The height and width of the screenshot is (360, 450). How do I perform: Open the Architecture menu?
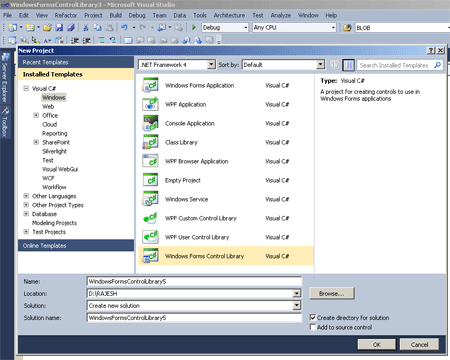pos(229,15)
